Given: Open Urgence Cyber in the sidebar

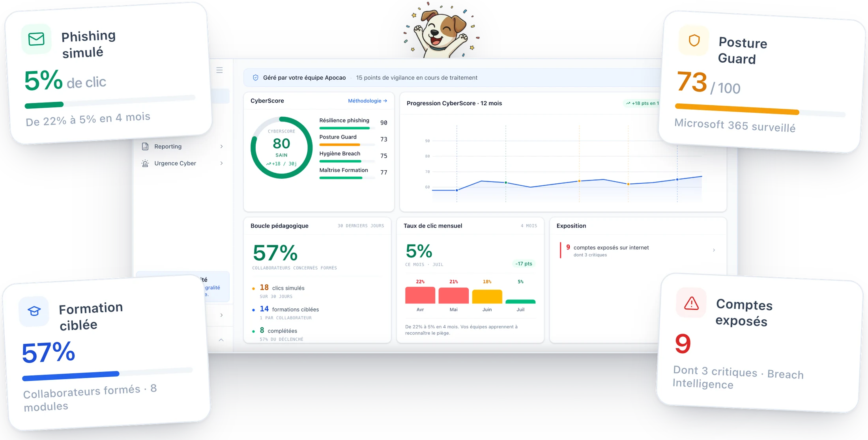Looking at the screenshot, I should (x=183, y=163).
